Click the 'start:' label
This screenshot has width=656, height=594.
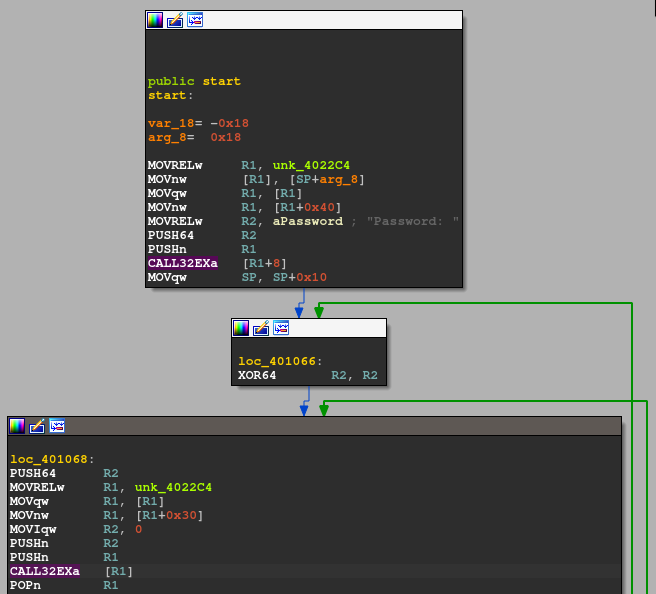click(x=170, y=95)
